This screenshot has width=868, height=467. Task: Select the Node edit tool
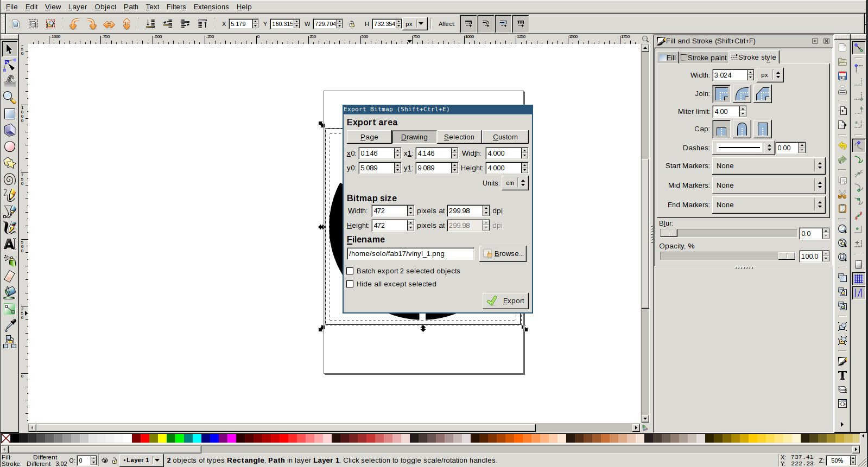[x=9, y=65]
